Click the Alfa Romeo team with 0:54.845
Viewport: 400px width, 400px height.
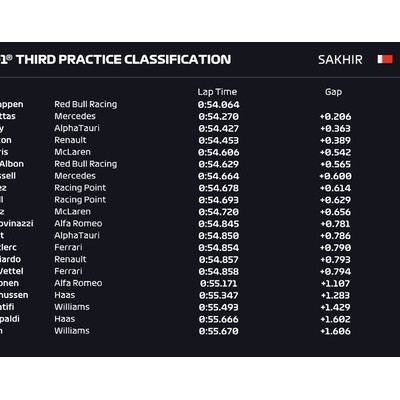click(78, 223)
